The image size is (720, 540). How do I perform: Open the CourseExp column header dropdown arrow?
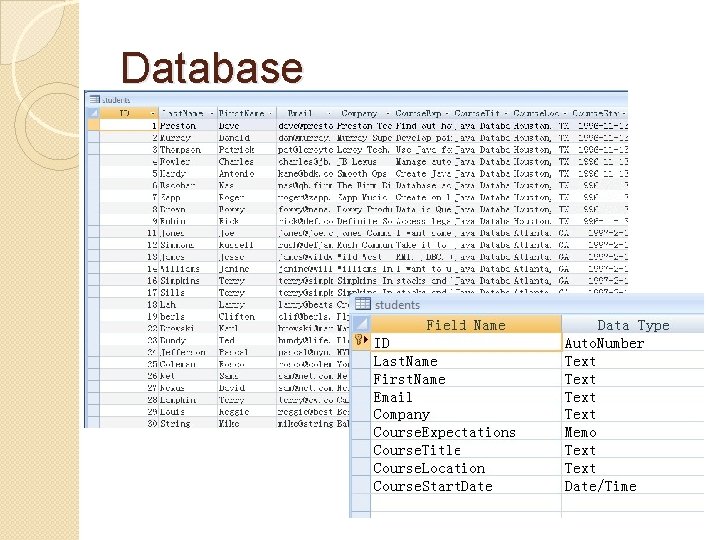446,113
